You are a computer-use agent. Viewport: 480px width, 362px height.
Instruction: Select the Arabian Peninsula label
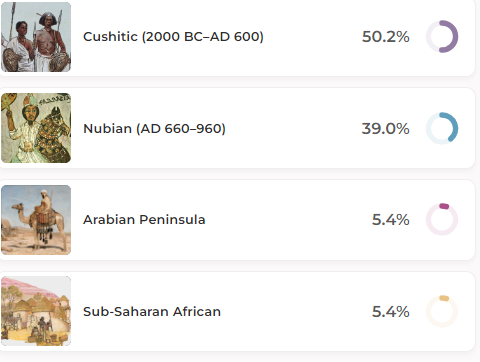144,220
